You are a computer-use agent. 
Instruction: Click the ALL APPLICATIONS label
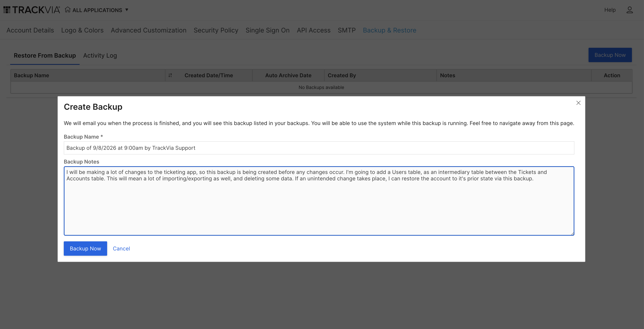click(x=97, y=10)
